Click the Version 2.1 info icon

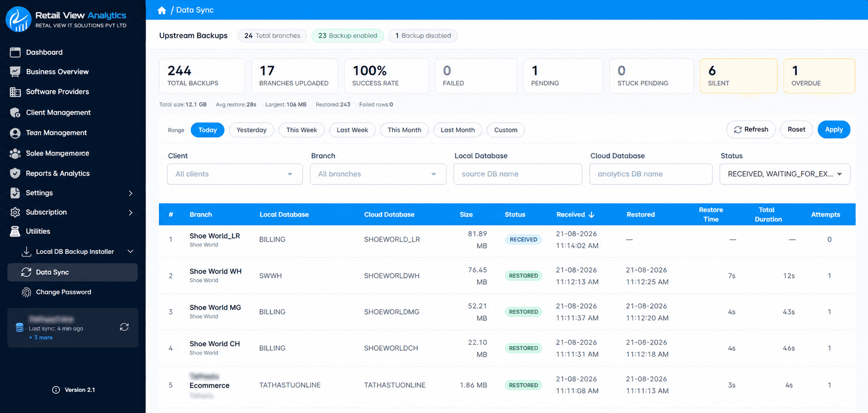(56, 390)
